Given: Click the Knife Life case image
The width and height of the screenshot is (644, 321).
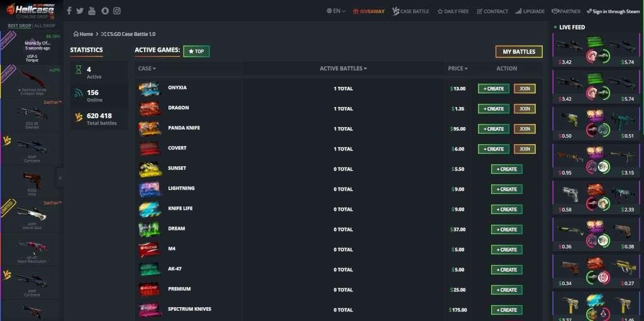Looking at the screenshot, I should (x=150, y=209).
